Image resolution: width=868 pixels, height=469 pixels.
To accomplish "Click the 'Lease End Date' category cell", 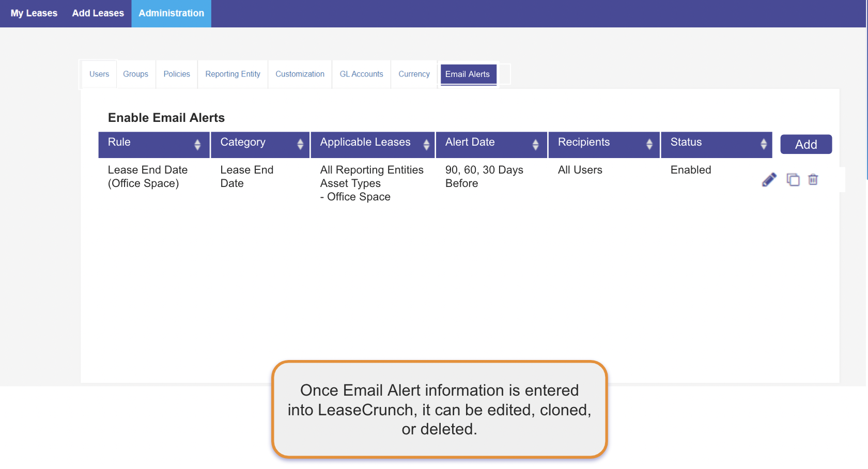I will (x=247, y=177).
